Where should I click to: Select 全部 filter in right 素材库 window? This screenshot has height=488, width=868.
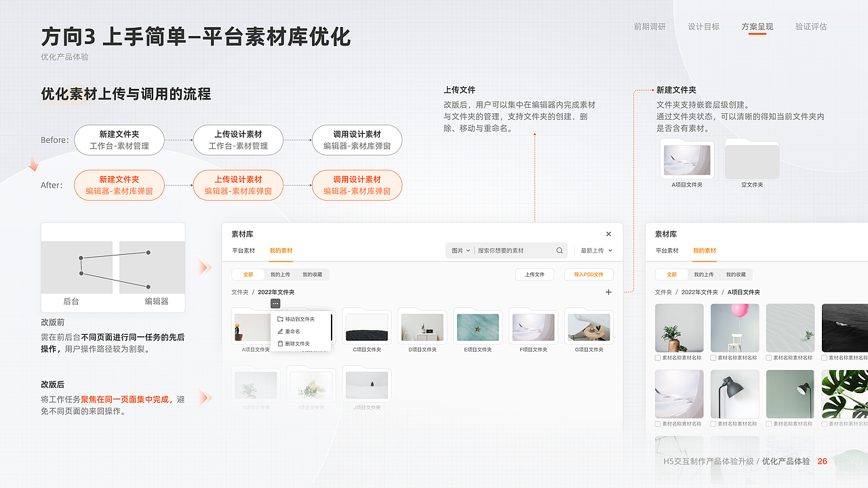pyautogui.click(x=671, y=274)
